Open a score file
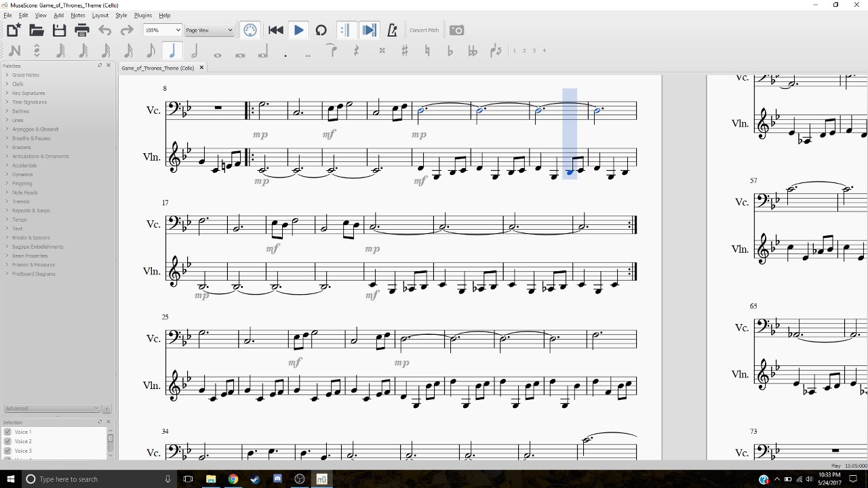Image resolution: width=868 pixels, height=488 pixels. [x=37, y=30]
